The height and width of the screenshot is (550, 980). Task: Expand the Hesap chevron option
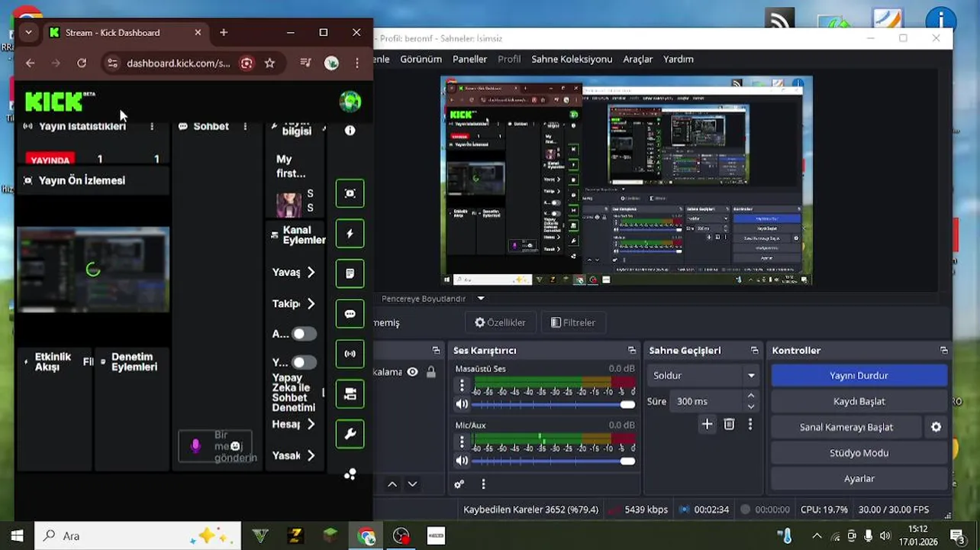(311, 425)
